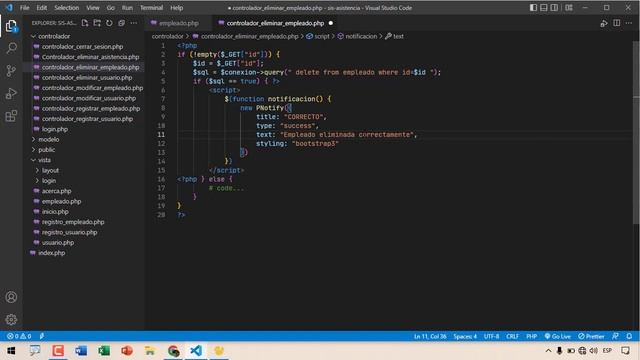
Task: Click the notificacion breadcrumb segment
Action: click(358, 36)
